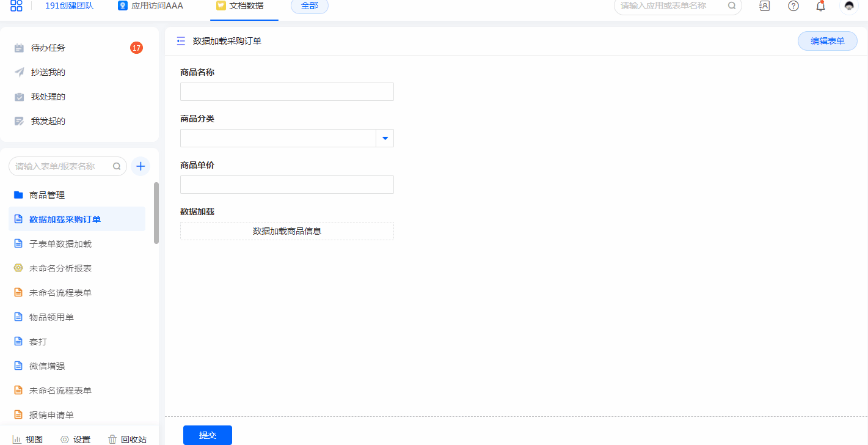868x445 pixels.
Task: Expand the 商品管理 folder
Action: point(47,195)
